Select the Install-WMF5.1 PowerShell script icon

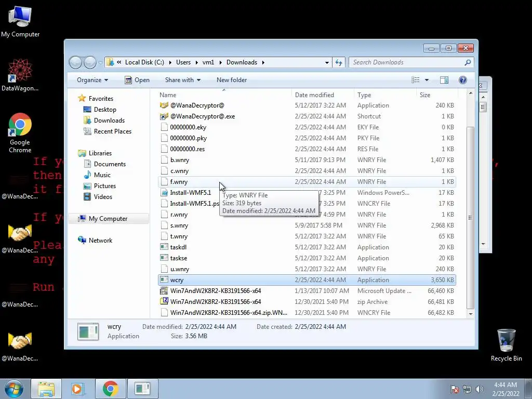coord(164,193)
